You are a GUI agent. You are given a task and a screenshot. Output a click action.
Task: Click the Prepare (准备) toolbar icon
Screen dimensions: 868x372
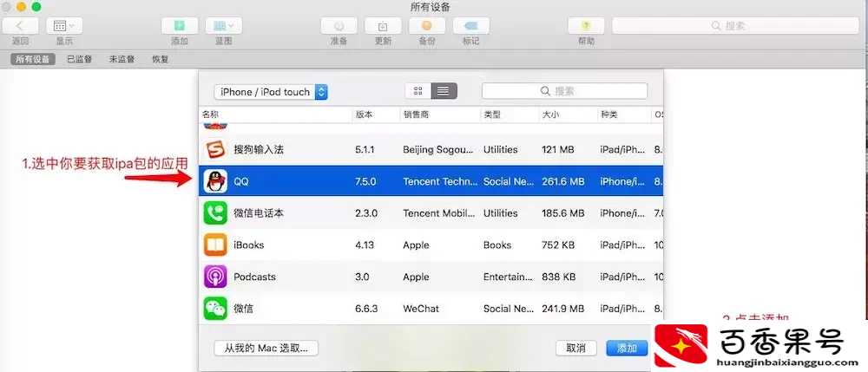pyautogui.click(x=339, y=26)
